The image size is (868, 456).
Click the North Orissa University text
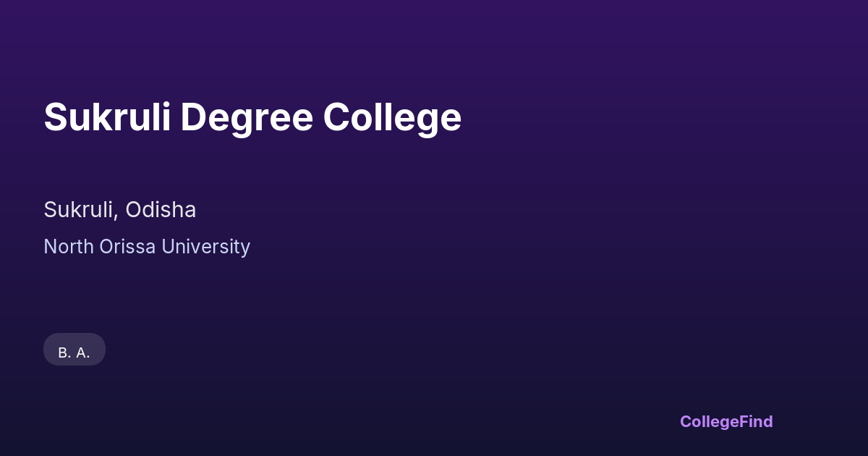pyautogui.click(x=147, y=247)
